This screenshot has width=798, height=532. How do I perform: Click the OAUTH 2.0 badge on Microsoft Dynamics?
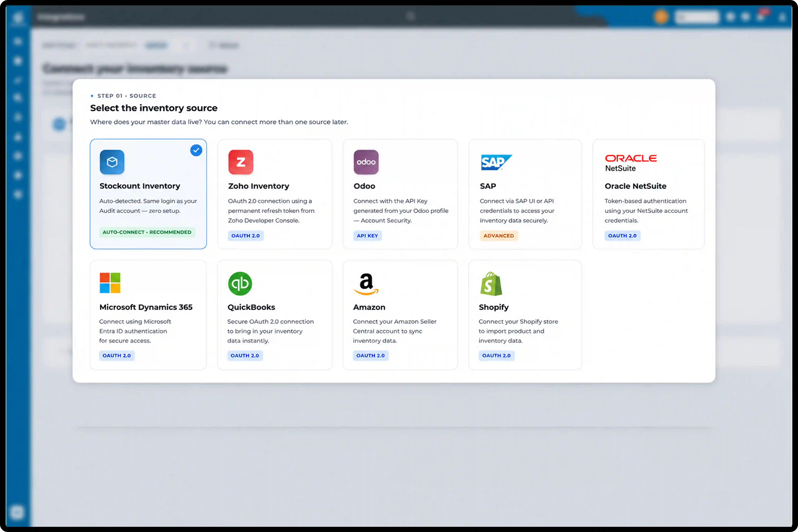(116, 355)
